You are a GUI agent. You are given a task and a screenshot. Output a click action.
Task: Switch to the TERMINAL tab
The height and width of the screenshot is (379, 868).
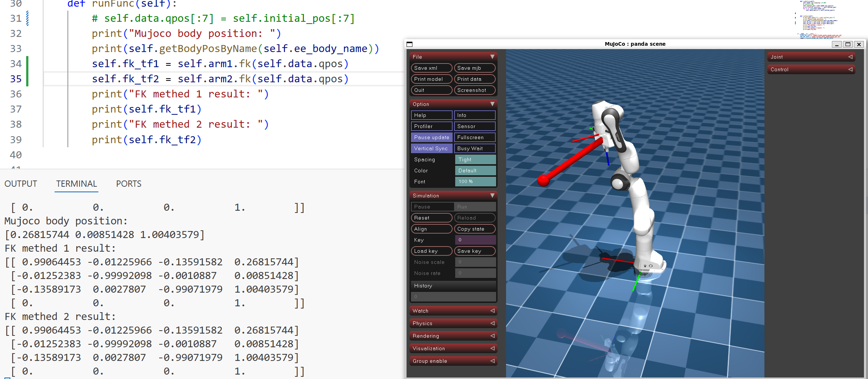coord(76,184)
